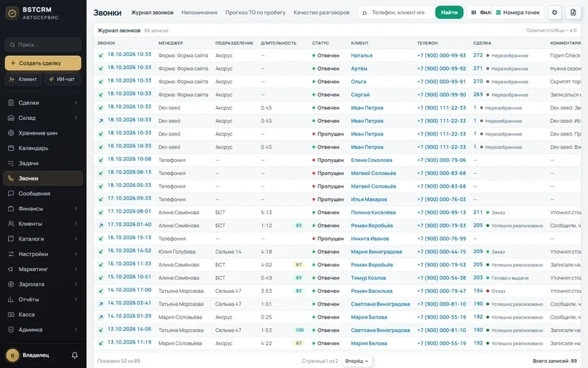Click Скрытые столбцы link
588x368 pixels.
551,30
